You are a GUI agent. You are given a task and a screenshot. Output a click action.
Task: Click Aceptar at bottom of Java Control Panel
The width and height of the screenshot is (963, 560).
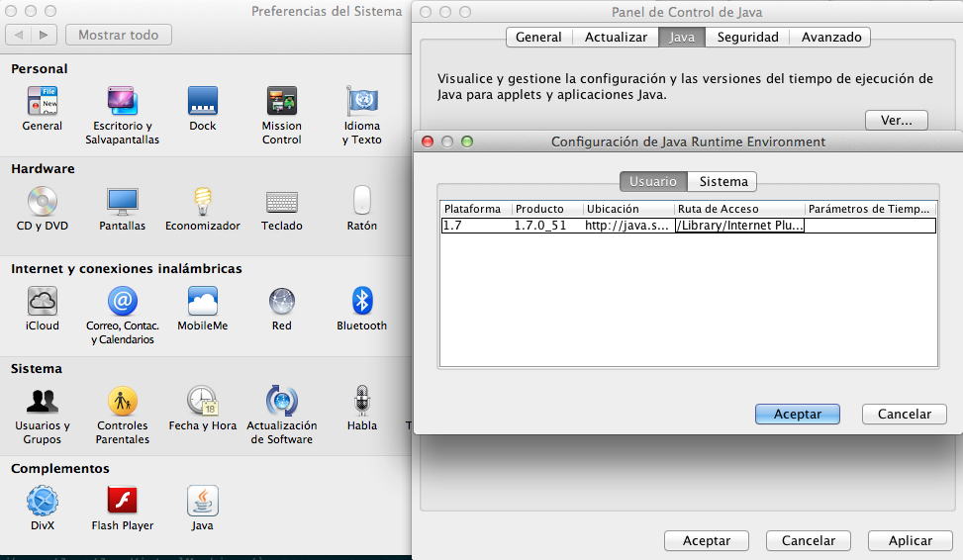point(707,540)
